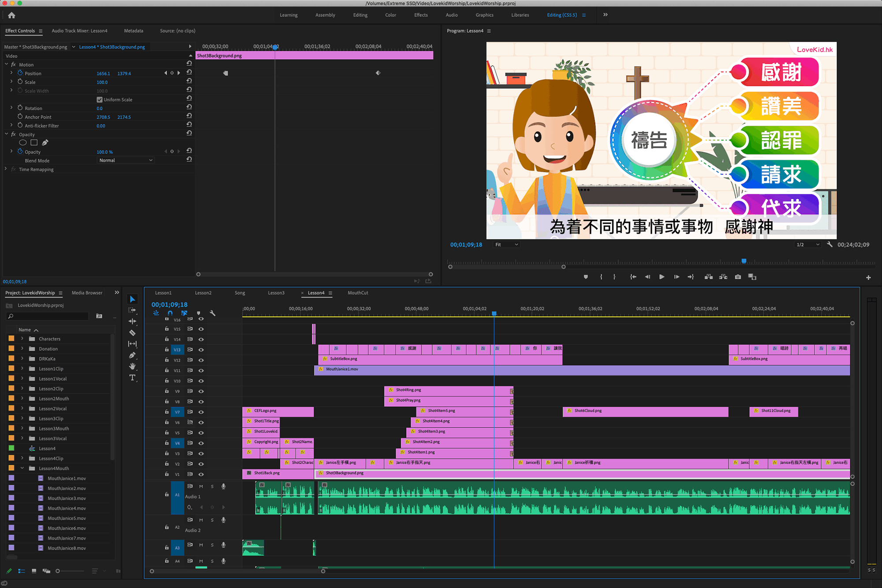Viewport: 882px width, 588px height.
Task: Open the Media Browser panel
Action: coord(87,293)
